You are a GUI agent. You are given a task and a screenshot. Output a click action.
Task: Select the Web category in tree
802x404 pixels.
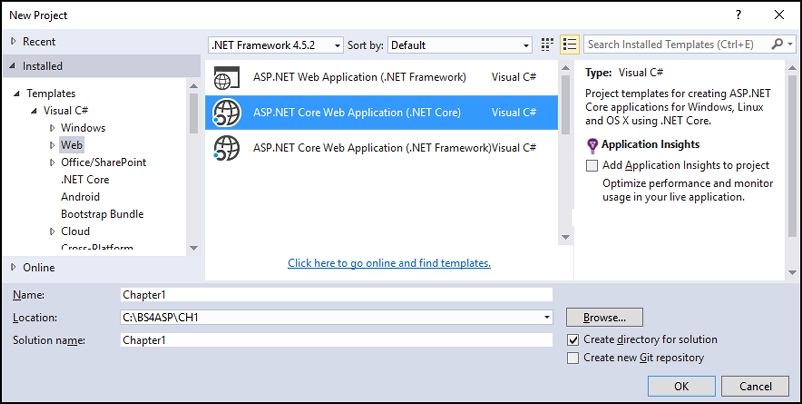pyautogui.click(x=72, y=145)
